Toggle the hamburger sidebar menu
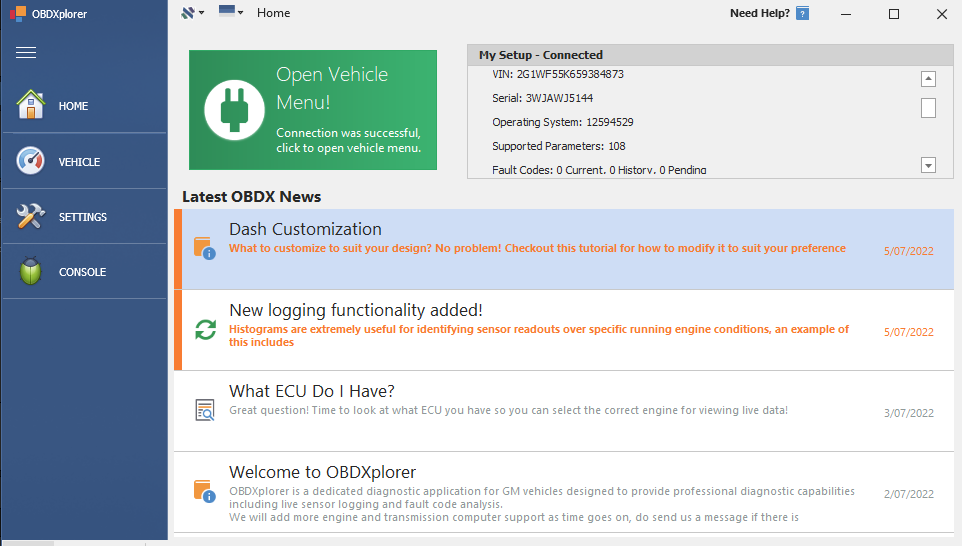Image resolution: width=962 pixels, height=546 pixels. (26, 53)
